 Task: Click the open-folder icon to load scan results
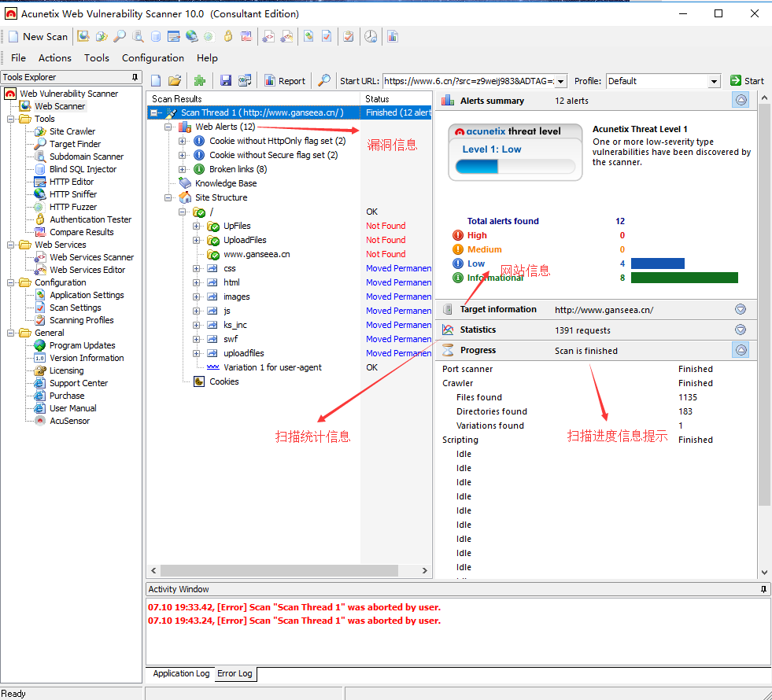tap(174, 81)
